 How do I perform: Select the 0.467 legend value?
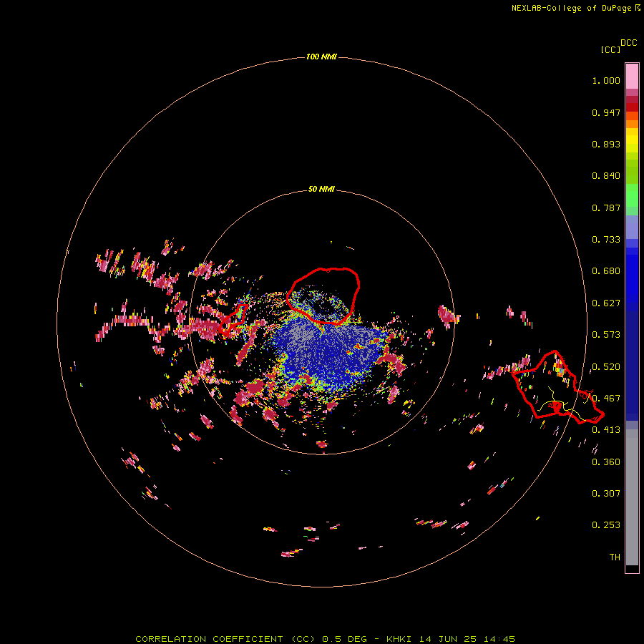click(x=606, y=399)
